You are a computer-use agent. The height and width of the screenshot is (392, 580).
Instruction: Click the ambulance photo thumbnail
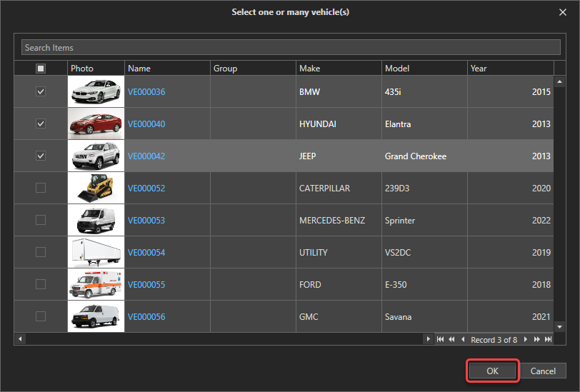click(96, 284)
